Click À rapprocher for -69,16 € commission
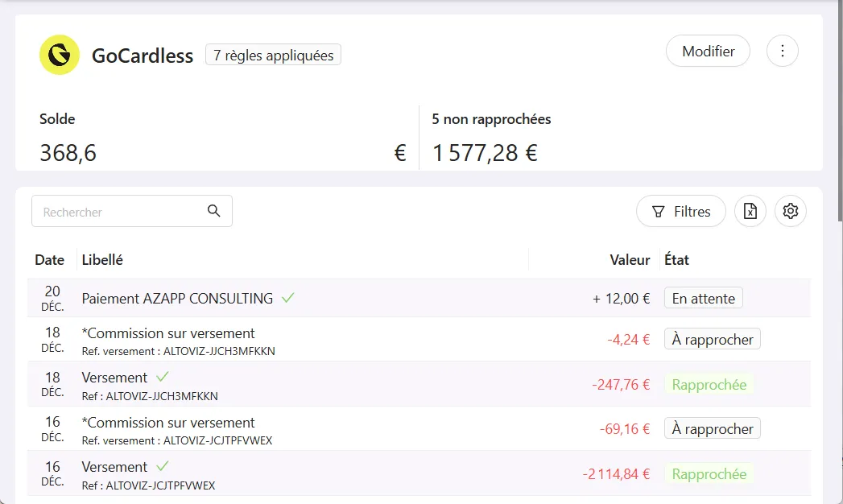Image resolution: width=843 pixels, height=504 pixels. coord(713,428)
